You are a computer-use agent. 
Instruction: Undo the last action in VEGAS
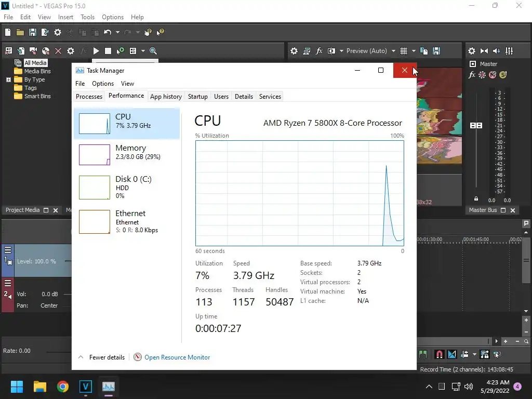(x=108, y=32)
